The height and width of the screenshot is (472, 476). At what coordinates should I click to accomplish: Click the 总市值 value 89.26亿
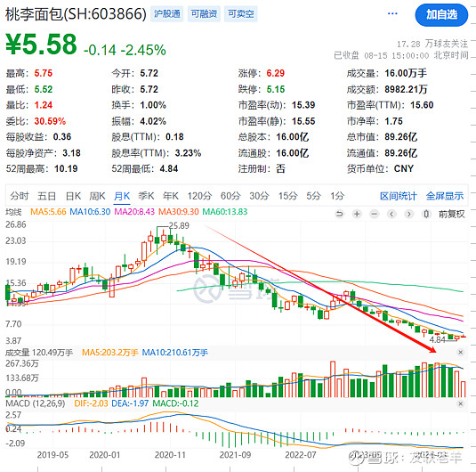[401, 137]
